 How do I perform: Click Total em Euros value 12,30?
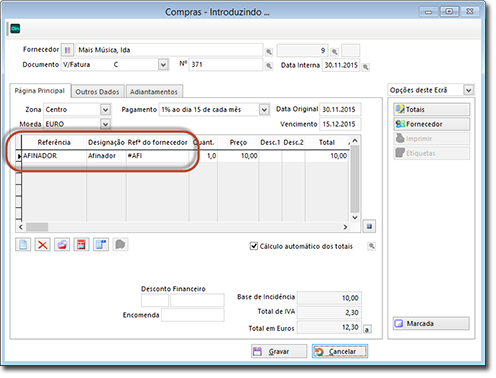329,327
